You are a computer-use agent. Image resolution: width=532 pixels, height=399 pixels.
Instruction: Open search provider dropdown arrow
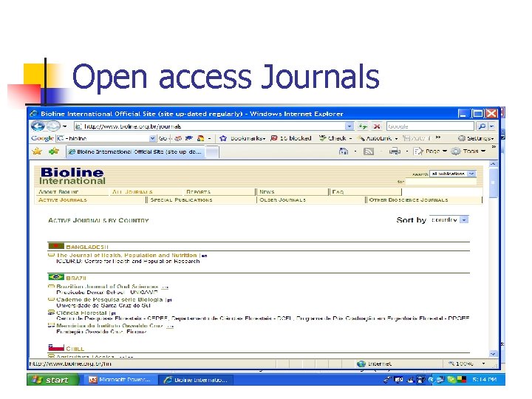[x=491, y=126]
